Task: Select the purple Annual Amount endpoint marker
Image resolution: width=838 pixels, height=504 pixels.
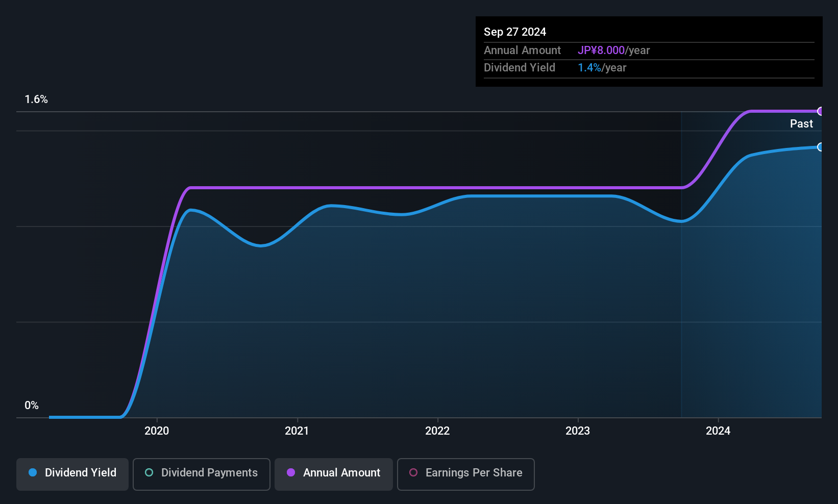Action: (x=821, y=111)
